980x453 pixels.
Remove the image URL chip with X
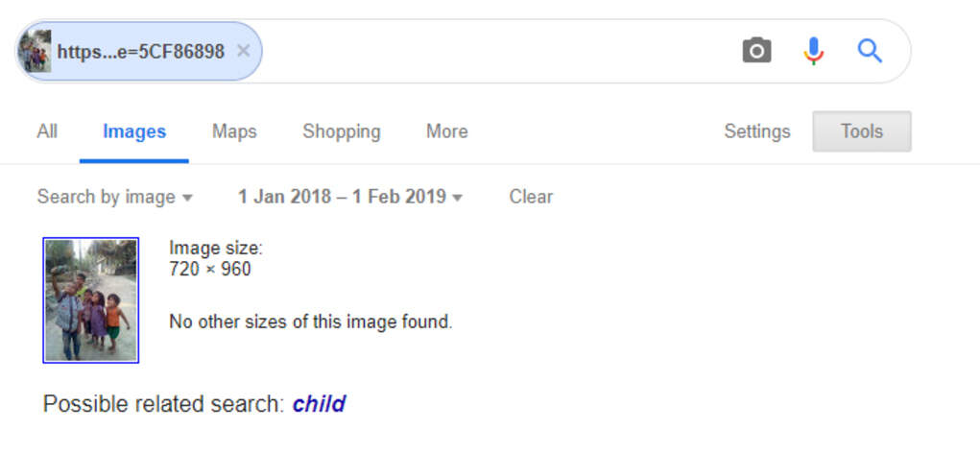tap(243, 51)
